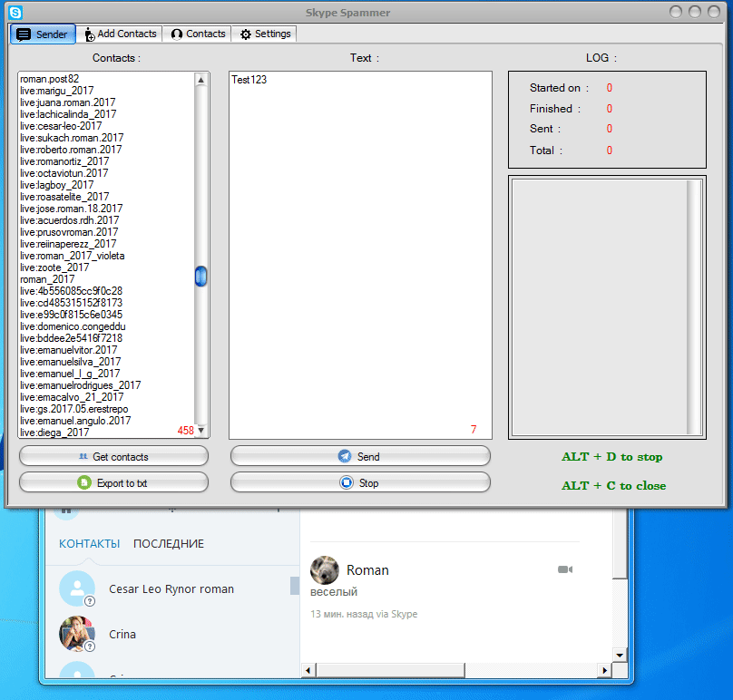Switch to the Sender tab
The image size is (733, 700).
tap(43, 34)
